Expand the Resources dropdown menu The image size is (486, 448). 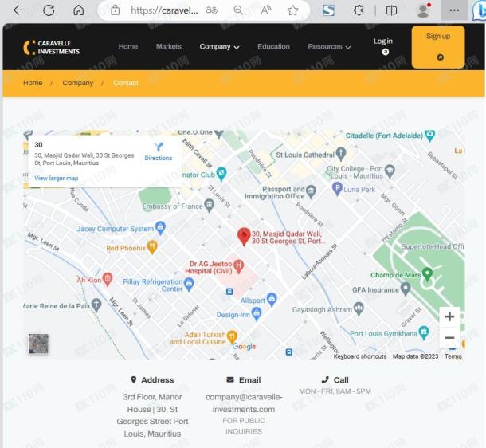(329, 47)
